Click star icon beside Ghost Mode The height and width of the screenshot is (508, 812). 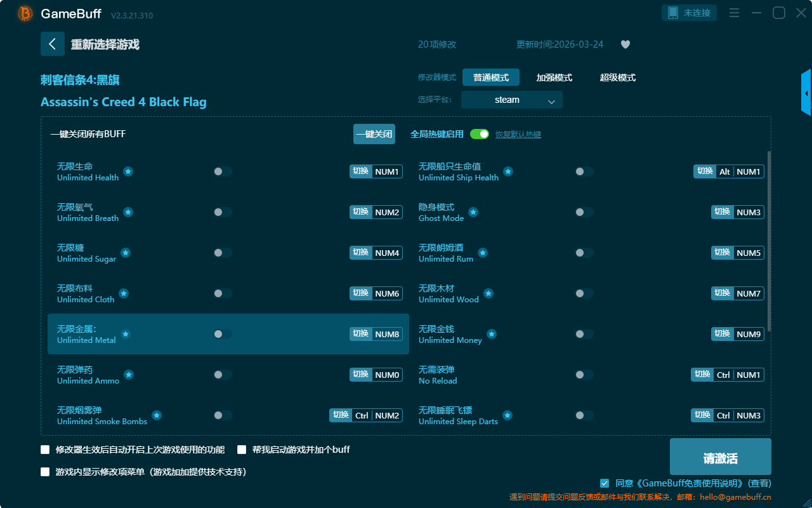click(473, 212)
